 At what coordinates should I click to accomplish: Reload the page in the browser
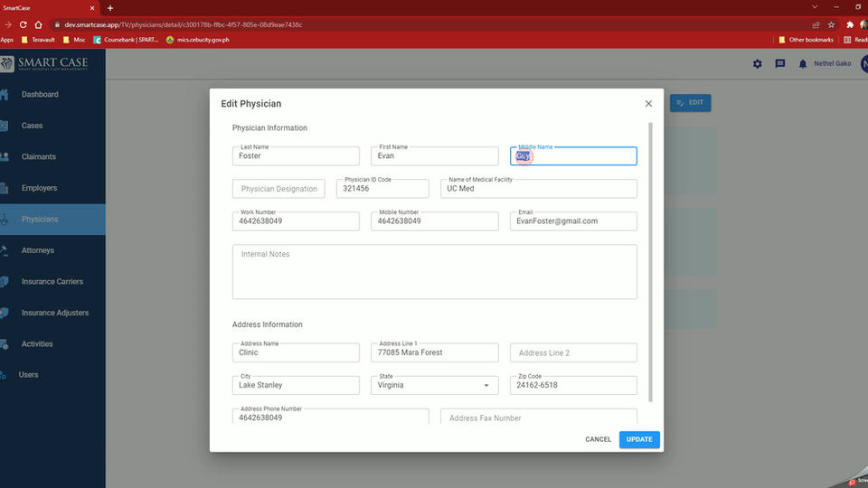coord(24,24)
